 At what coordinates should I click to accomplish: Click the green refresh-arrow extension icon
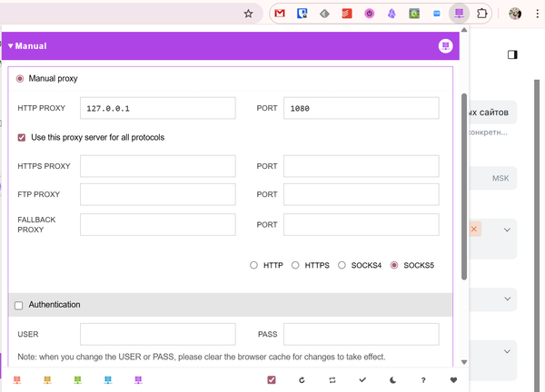pos(414,14)
